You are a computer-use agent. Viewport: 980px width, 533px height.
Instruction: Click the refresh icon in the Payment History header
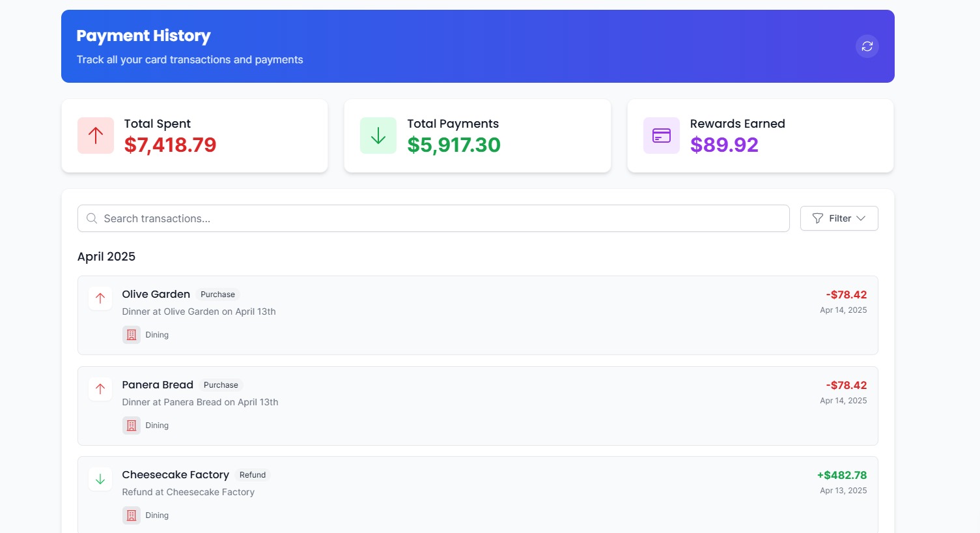[867, 46]
